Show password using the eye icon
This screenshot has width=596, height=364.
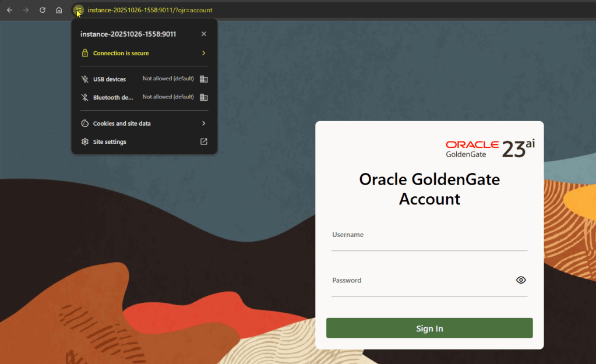coord(521,280)
